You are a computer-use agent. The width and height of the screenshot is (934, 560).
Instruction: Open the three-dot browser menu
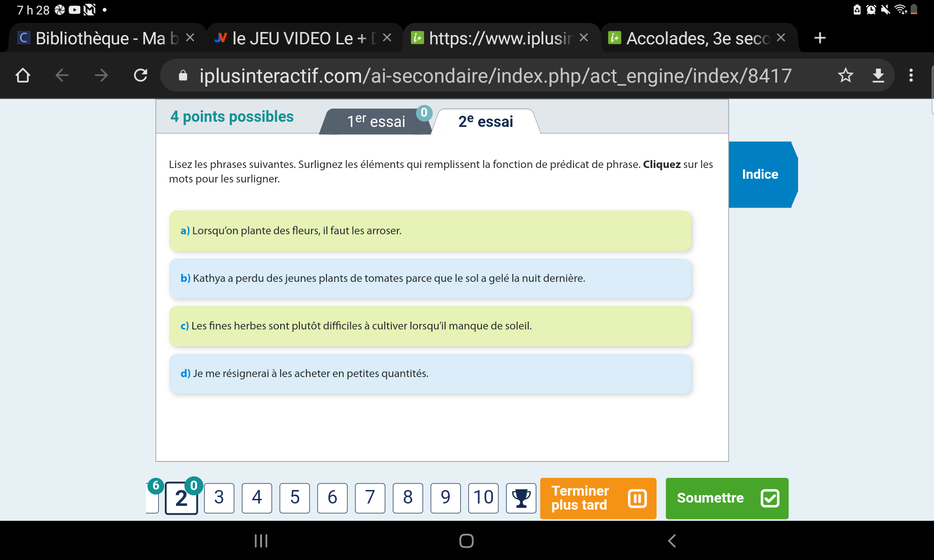point(911,75)
